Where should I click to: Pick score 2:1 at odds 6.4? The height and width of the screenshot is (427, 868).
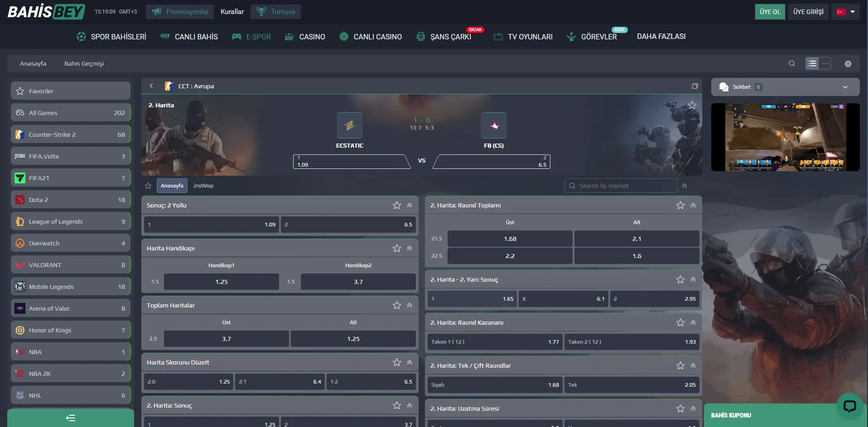tap(280, 382)
